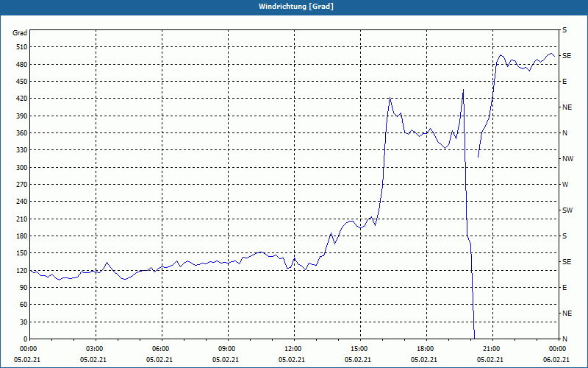Click the 120 degree axis label
Screen dimensions: 588x368
tap(22, 270)
